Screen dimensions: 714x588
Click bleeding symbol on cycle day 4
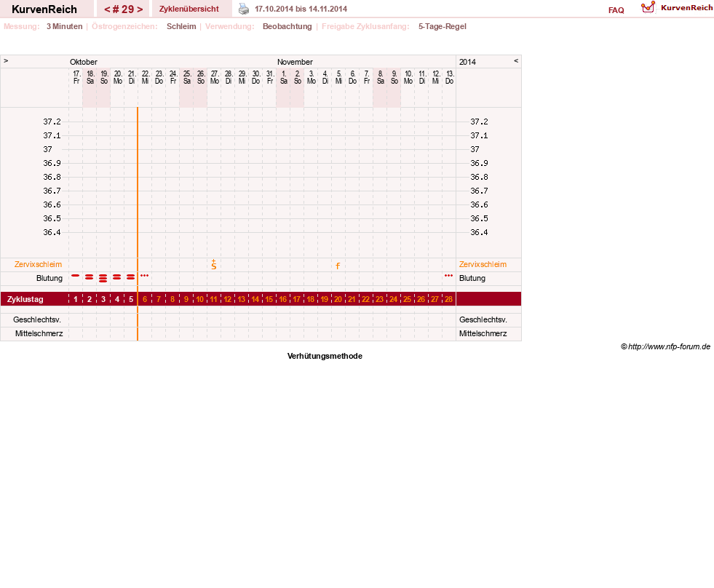(x=117, y=277)
